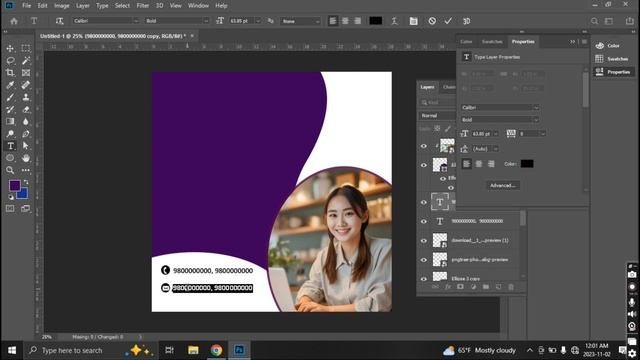Image resolution: width=640 pixels, height=360 pixels.
Task: Collapse Properties panel with double arrows
Action: (573, 42)
